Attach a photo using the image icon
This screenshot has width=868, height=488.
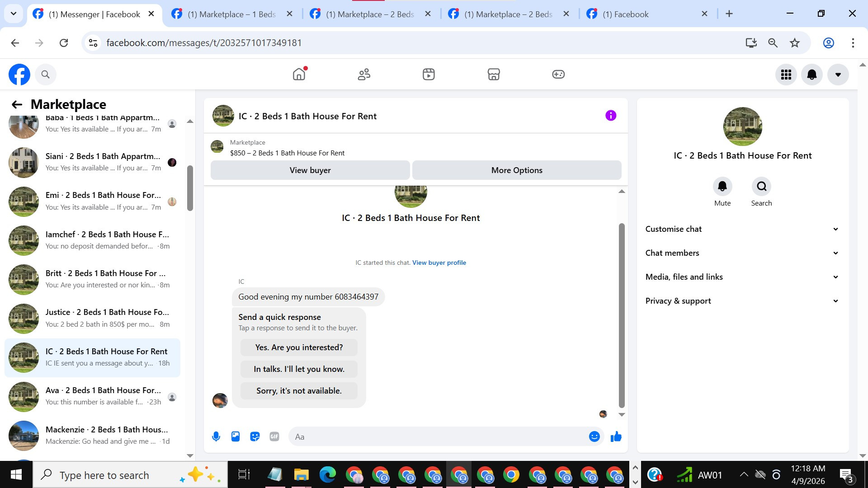pos(236,436)
